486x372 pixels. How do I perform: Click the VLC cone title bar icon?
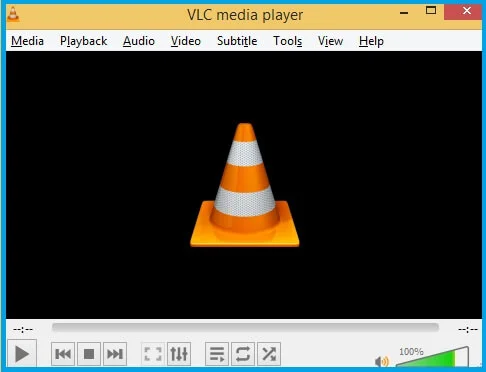click(x=13, y=14)
